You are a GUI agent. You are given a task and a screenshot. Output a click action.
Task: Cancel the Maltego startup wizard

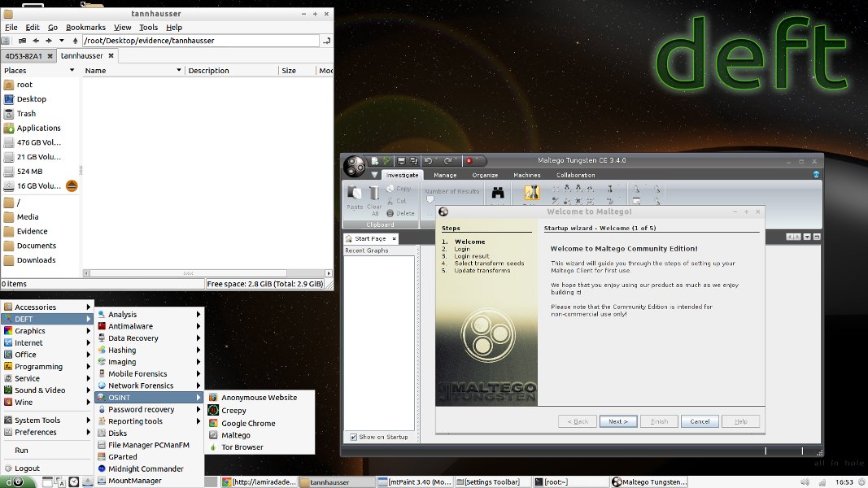coord(701,421)
